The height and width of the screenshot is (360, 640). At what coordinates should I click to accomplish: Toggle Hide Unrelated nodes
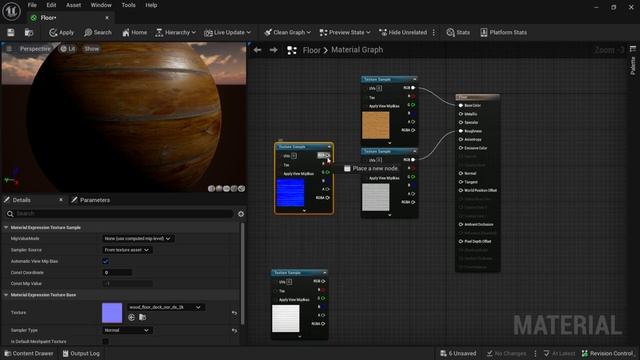coord(403,33)
